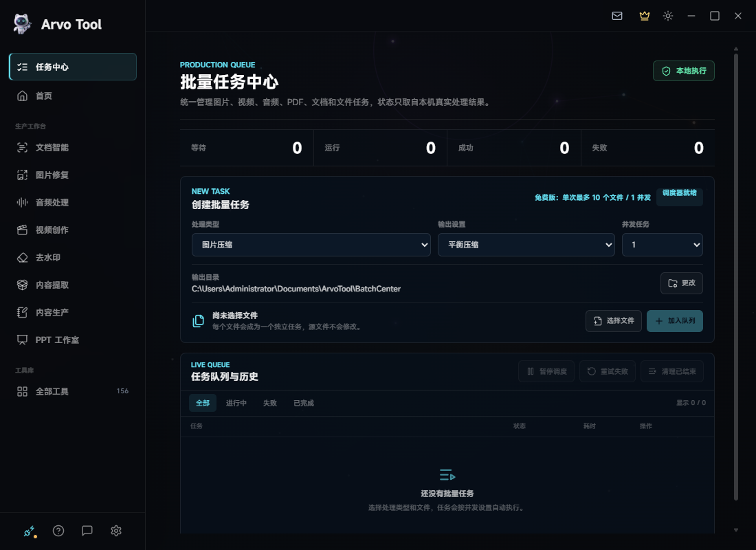Click the vertical scrollbar thumb
Viewport: 756px width, 550px height.
point(736,278)
